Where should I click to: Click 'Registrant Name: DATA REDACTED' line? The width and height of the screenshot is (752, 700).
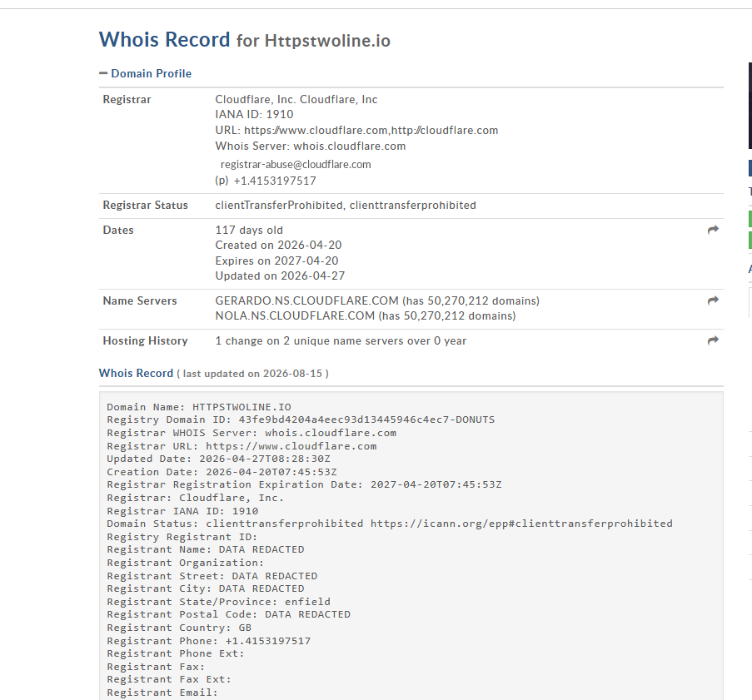point(205,549)
